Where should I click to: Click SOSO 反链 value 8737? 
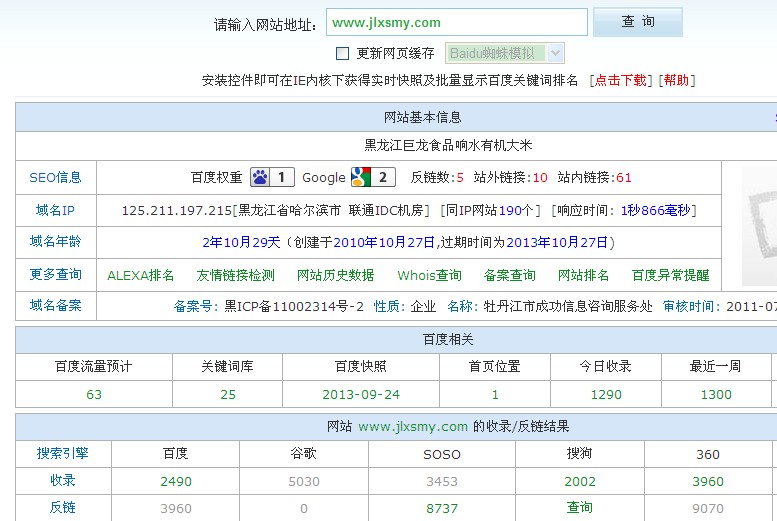[x=442, y=508]
